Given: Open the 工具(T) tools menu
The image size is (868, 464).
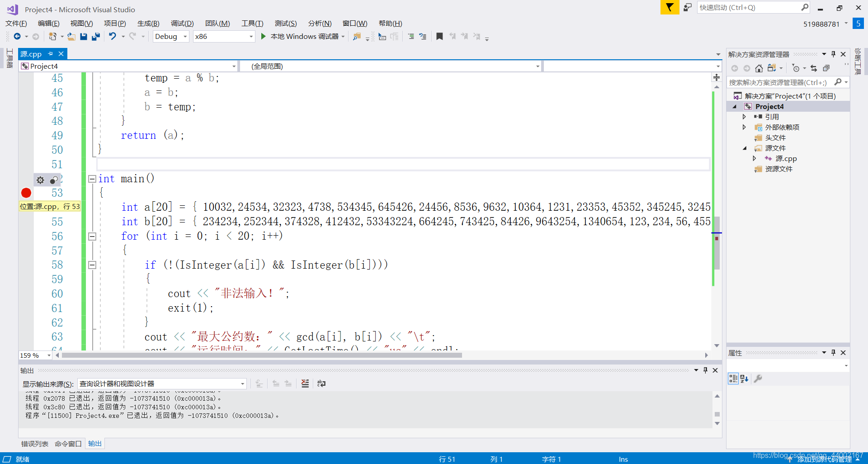Looking at the screenshot, I should coord(252,23).
